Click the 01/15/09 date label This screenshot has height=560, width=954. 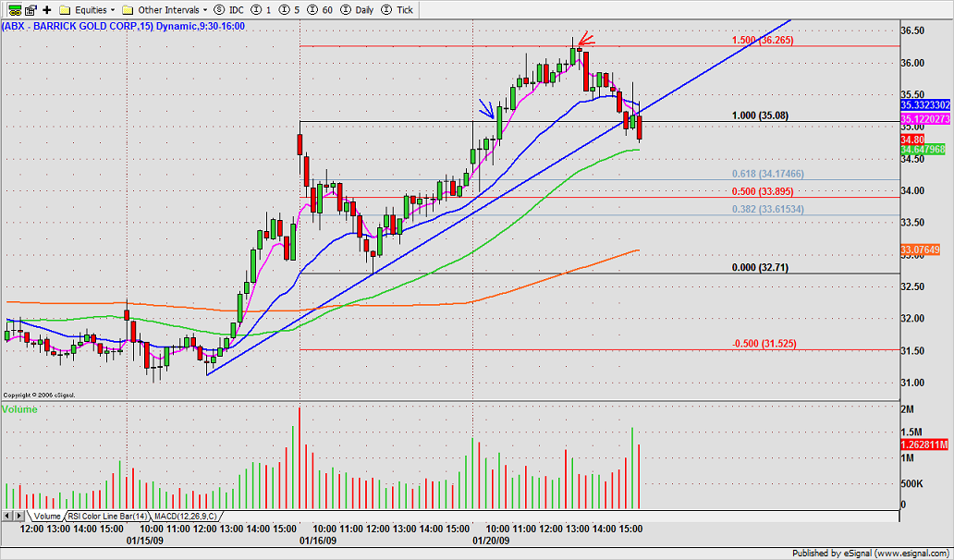(x=144, y=540)
